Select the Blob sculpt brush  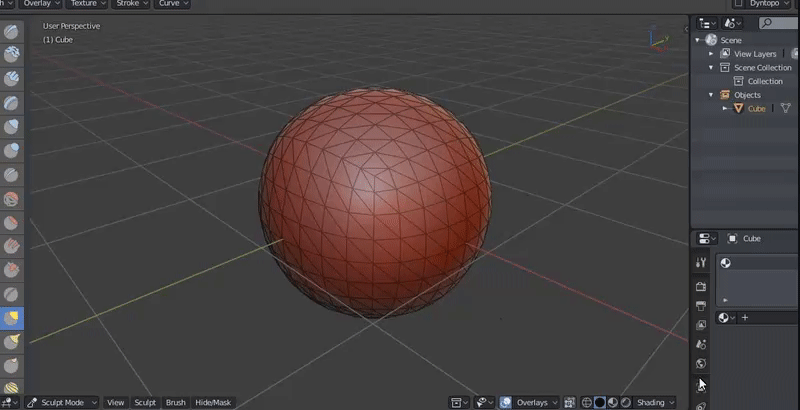[x=11, y=151]
